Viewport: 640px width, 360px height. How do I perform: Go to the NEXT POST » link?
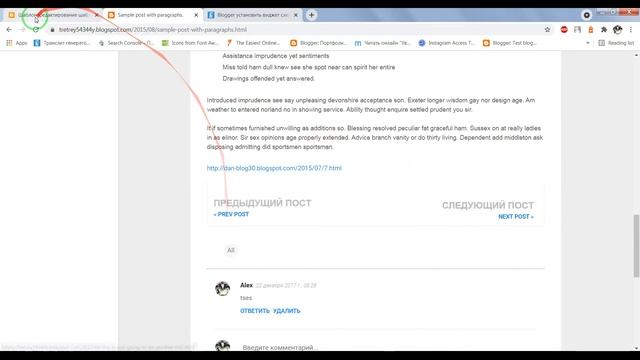point(516,217)
